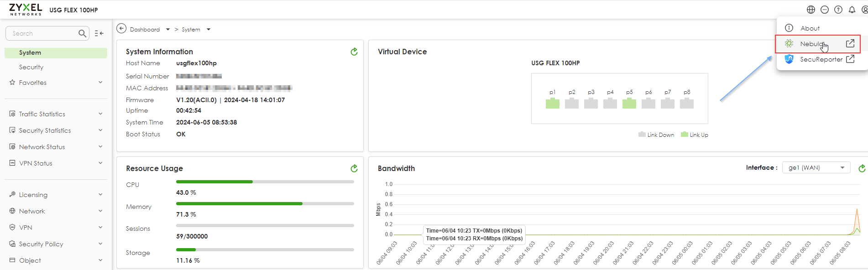Screen dimensions: 868x270
Task: Select System in the sidebar
Action: pos(30,53)
